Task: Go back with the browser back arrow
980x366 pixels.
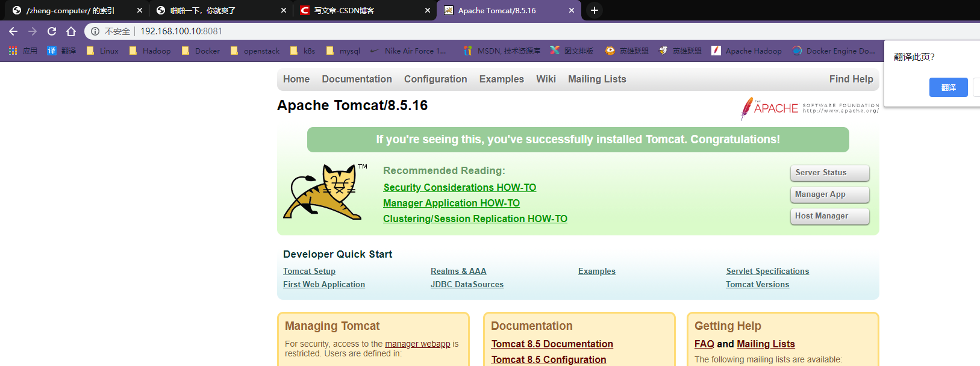Action: (13, 31)
